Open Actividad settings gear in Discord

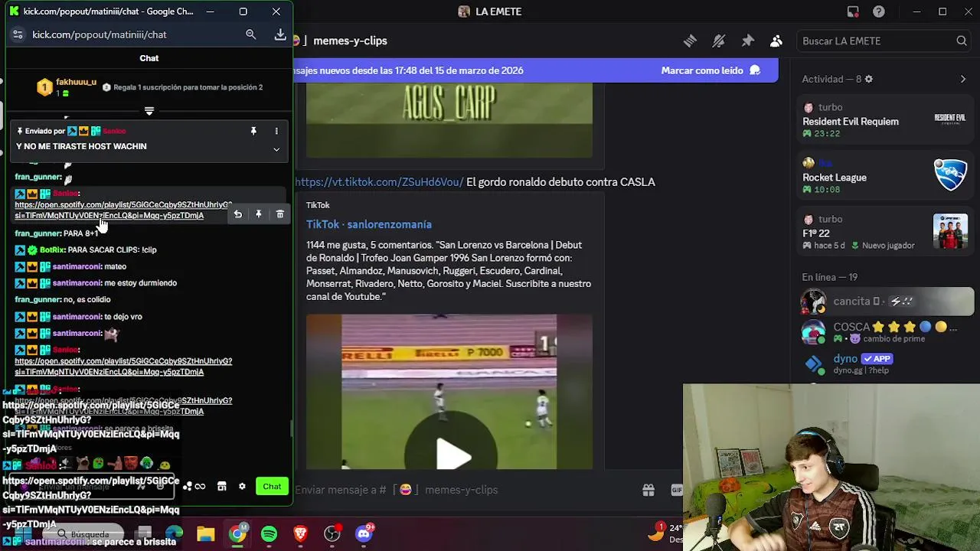868,79
